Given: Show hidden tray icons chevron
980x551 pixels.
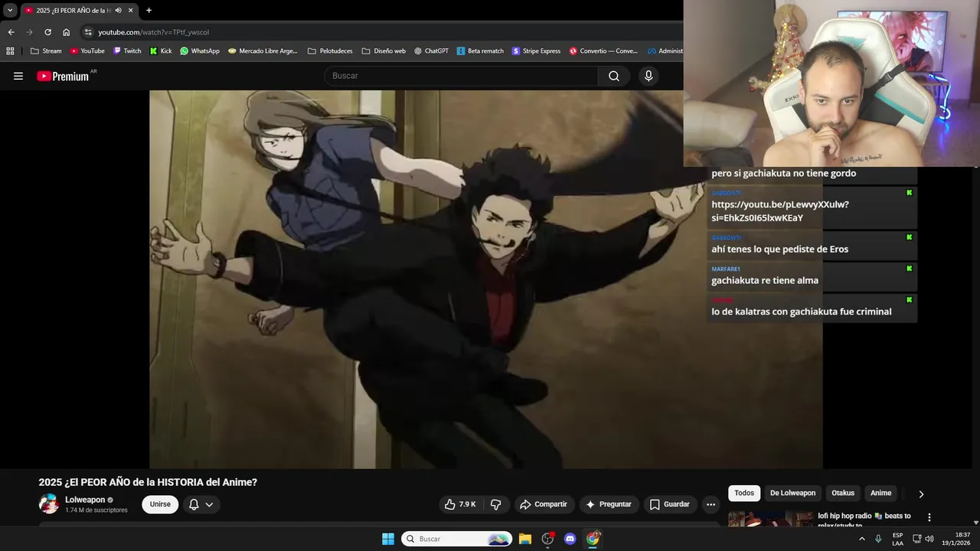Looking at the screenshot, I should (862, 539).
